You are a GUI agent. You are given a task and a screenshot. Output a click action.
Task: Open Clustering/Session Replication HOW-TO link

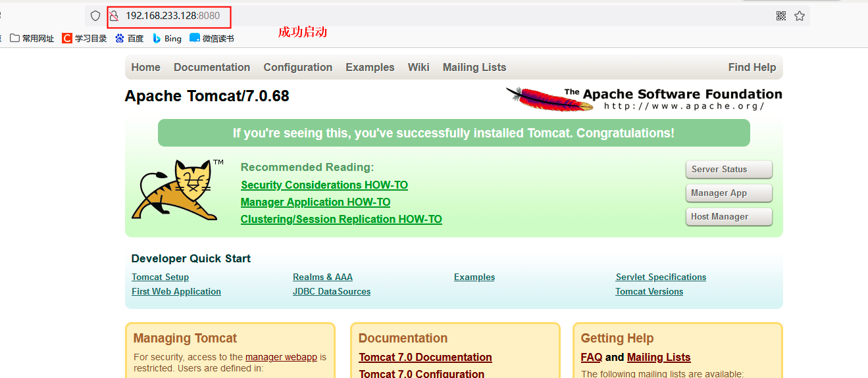pos(342,220)
